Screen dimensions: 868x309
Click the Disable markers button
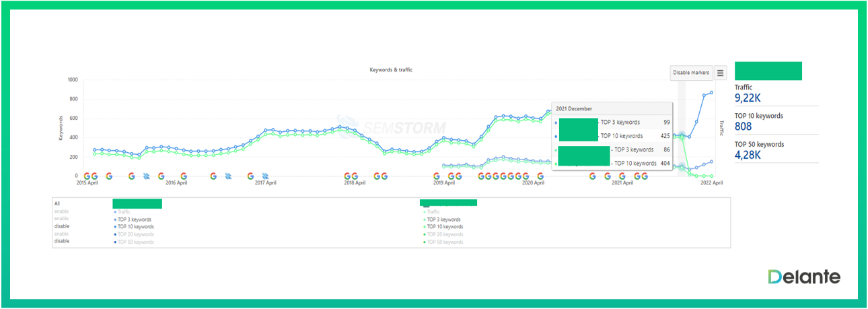[691, 73]
